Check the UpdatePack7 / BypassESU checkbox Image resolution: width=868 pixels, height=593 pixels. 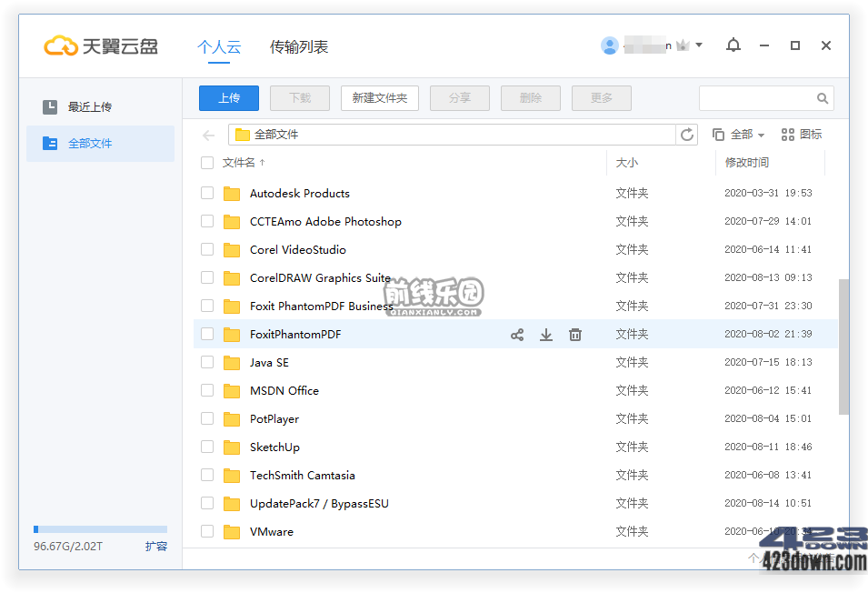(207, 503)
